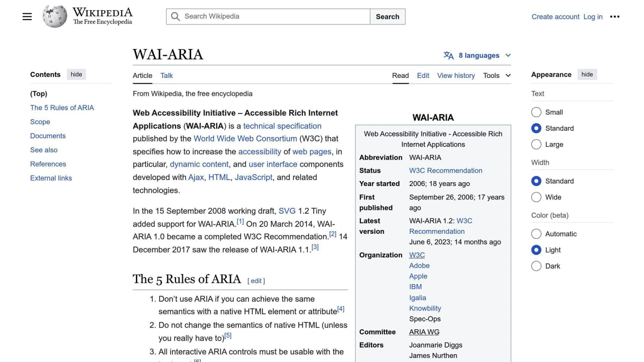Choose Light color mode

[x=536, y=250]
